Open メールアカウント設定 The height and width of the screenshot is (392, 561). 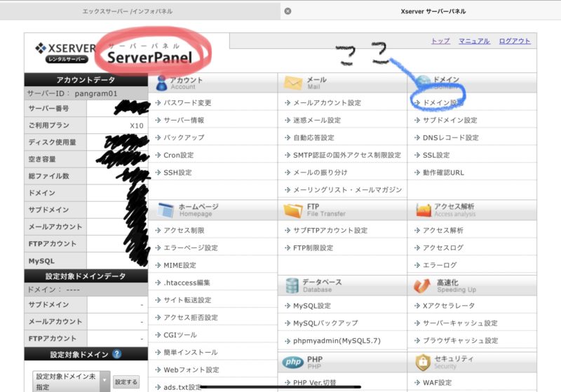(327, 102)
